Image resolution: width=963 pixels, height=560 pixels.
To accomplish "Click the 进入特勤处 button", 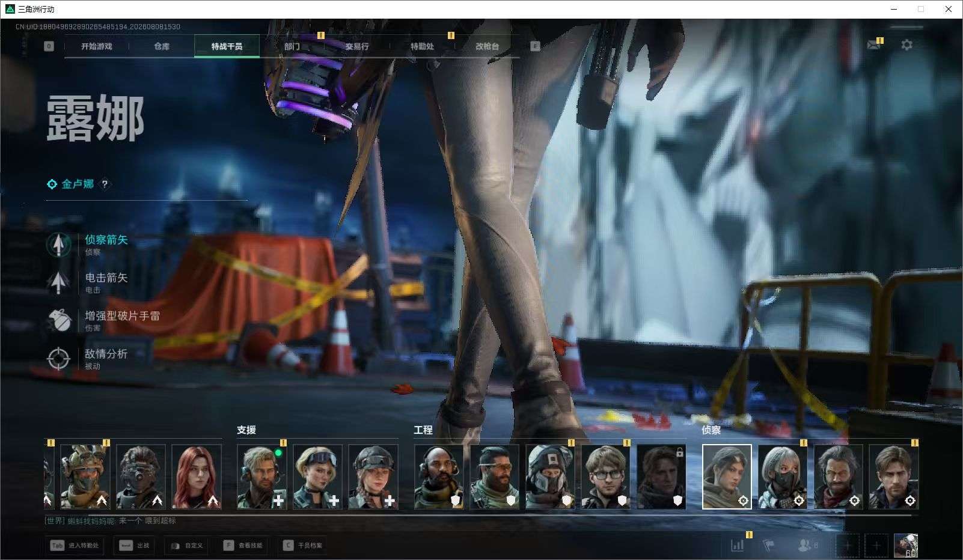I will coord(75,546).
